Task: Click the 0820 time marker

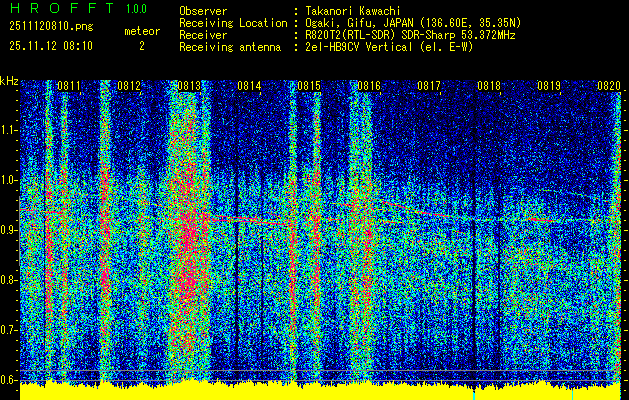Action: click(609, 86)
